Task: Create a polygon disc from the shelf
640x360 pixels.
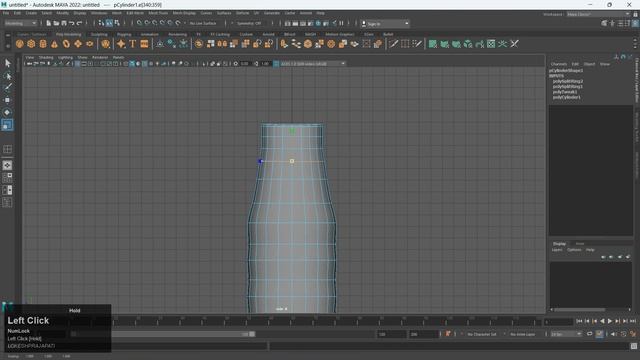Action: click(x=89, y=44)
